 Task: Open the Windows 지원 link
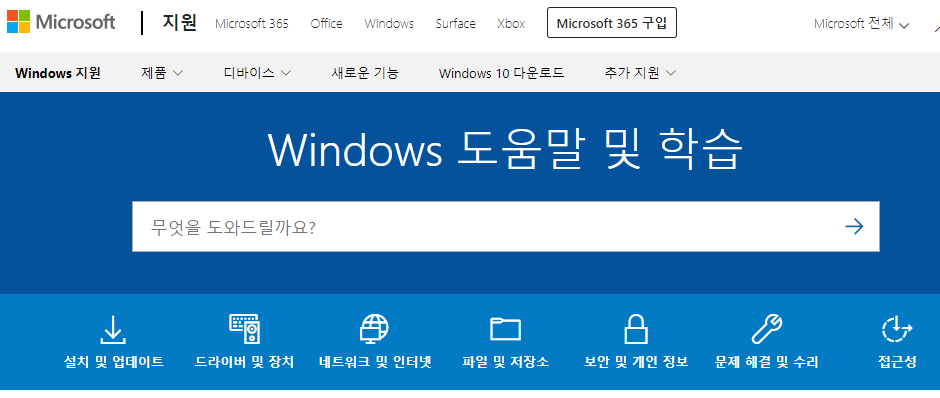pos(58,73)
